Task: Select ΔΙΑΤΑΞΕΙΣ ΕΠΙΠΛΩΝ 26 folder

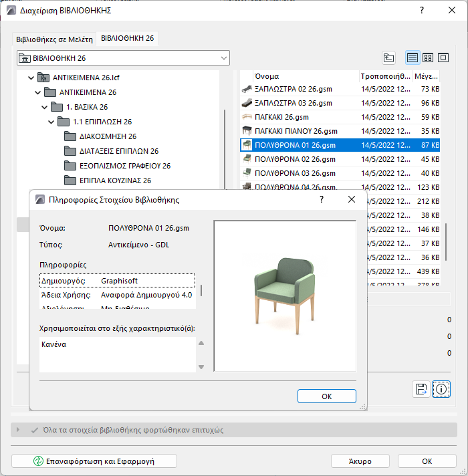Action: [x=119, y=151]
